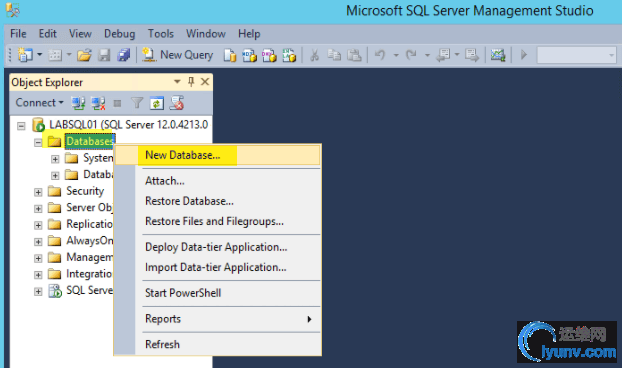
Task: Choose New Database from context menu
Action: (x=217, y=155)
